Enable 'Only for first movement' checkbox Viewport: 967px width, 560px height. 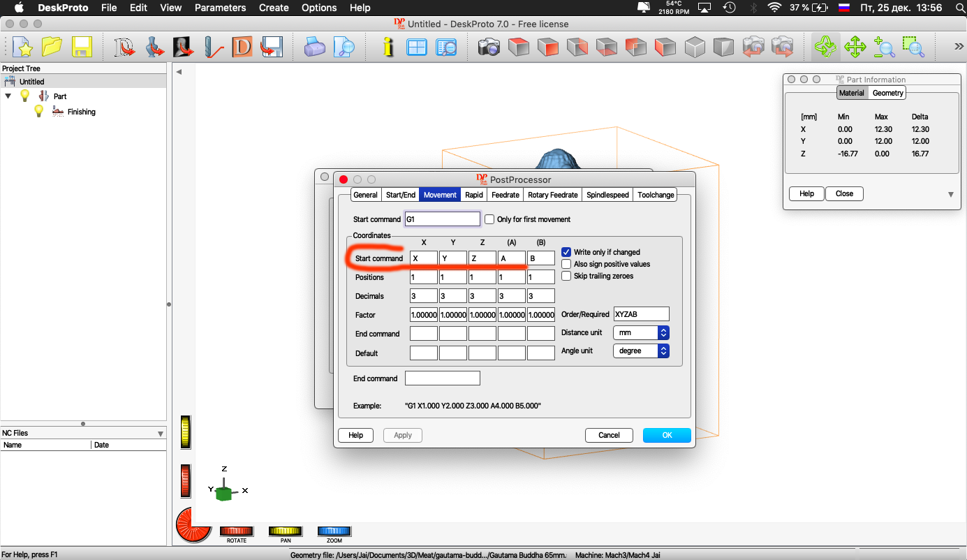(x=489, y=219)
